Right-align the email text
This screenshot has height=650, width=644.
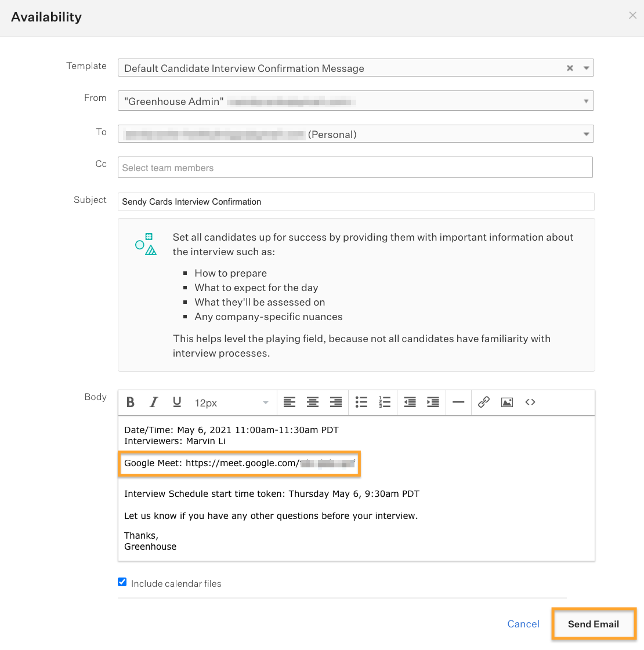(x=336, y=402)
